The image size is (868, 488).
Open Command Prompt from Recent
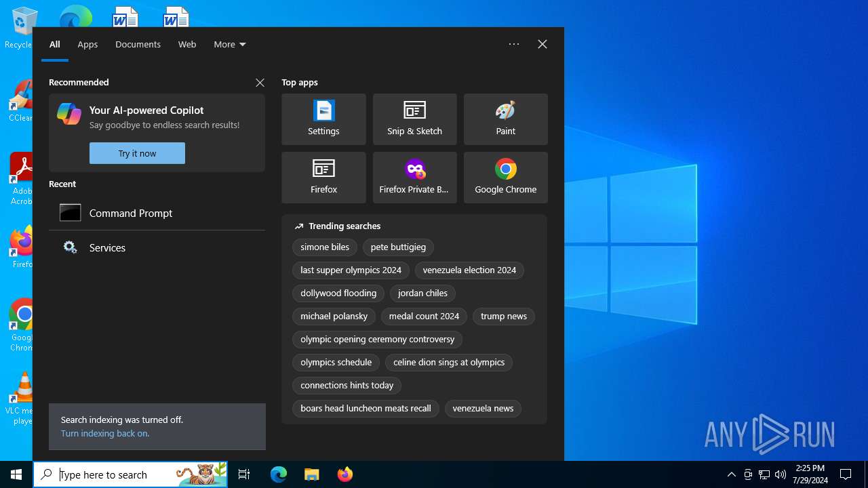tap(157, 213)
